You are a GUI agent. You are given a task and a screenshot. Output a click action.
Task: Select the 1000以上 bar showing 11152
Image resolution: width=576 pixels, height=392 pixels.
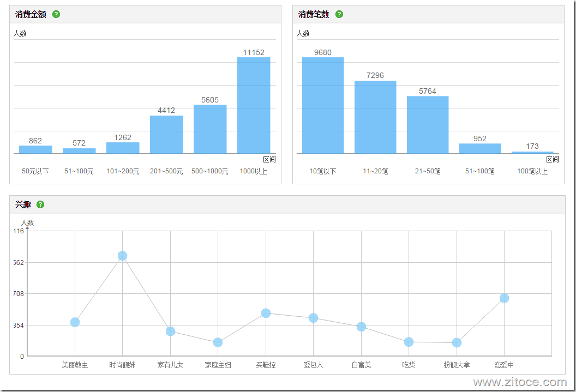coord(254,105)
